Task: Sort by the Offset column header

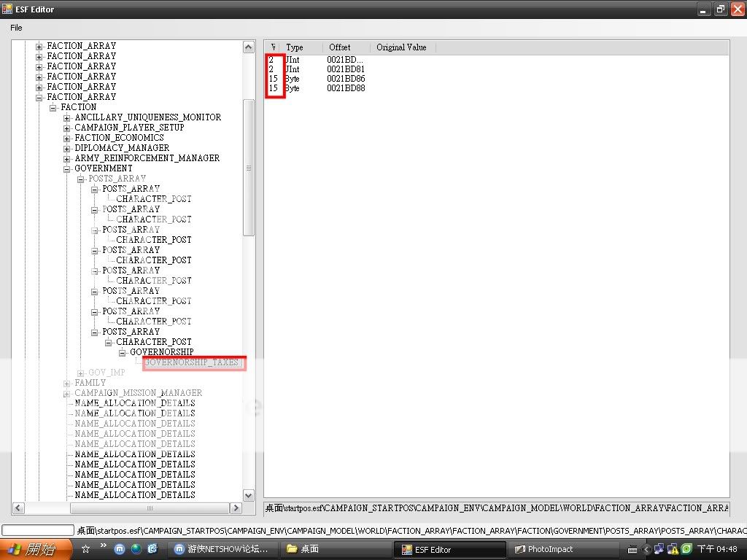Action: click(x=340, y=47)
